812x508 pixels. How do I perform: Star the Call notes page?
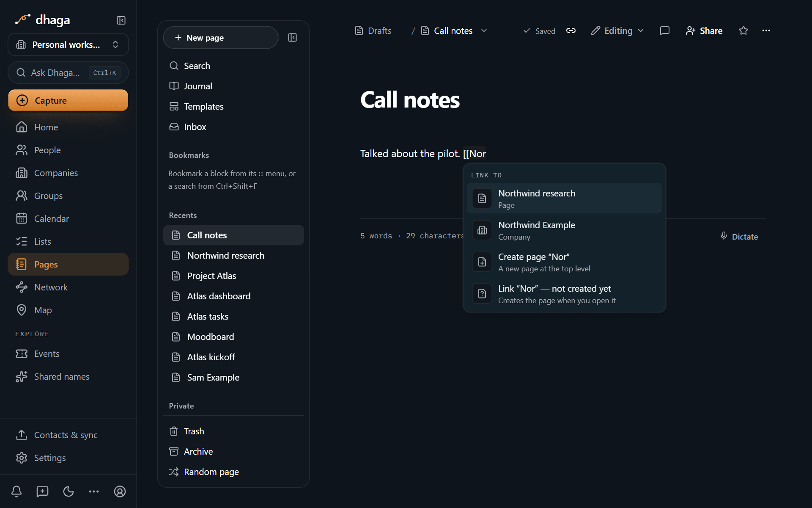tap(743, 30)
